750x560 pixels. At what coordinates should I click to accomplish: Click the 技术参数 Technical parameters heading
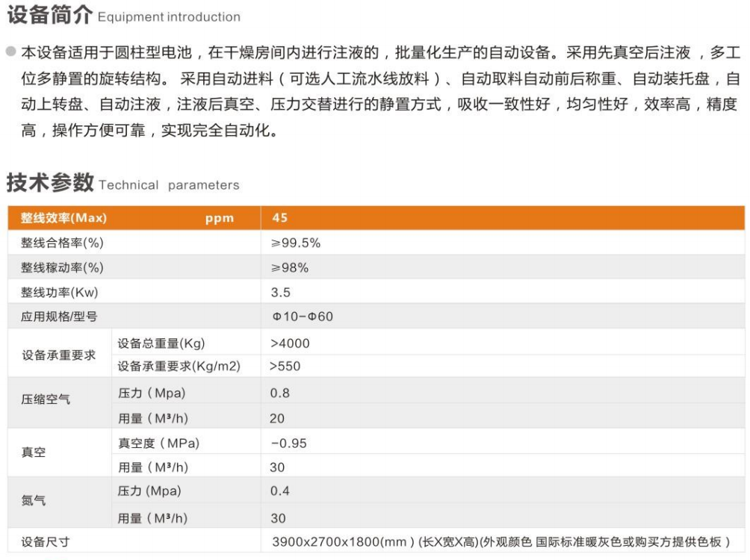(x=123, y=184)
